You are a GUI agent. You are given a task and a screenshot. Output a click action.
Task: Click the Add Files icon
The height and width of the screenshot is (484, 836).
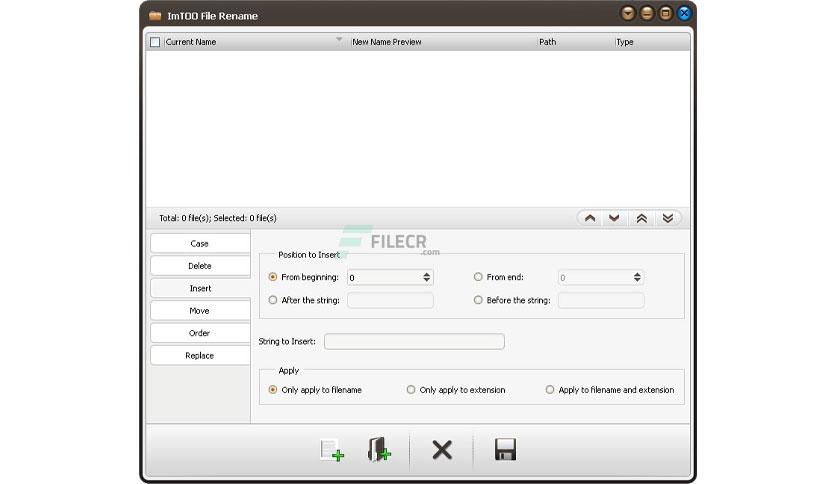[x=332, y=450]
